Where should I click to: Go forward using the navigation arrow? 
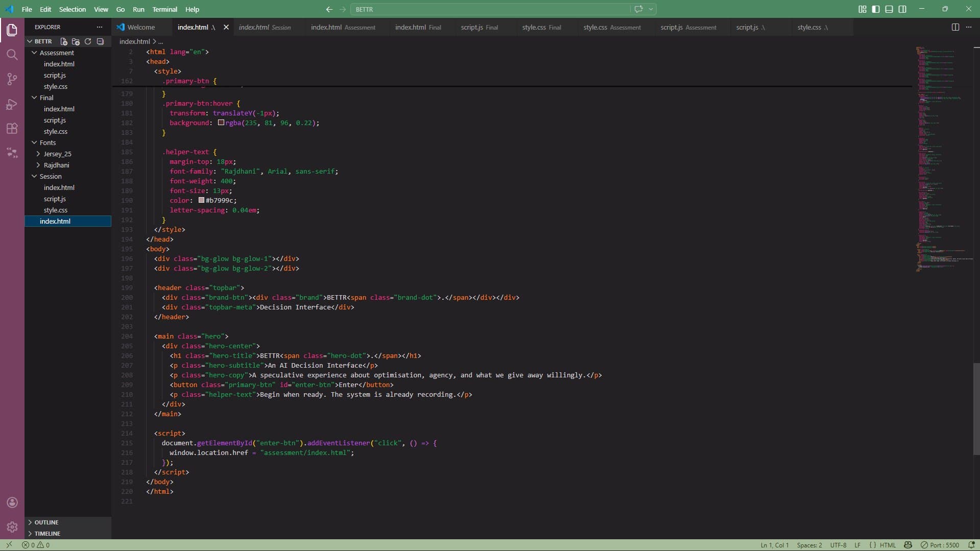343,9
